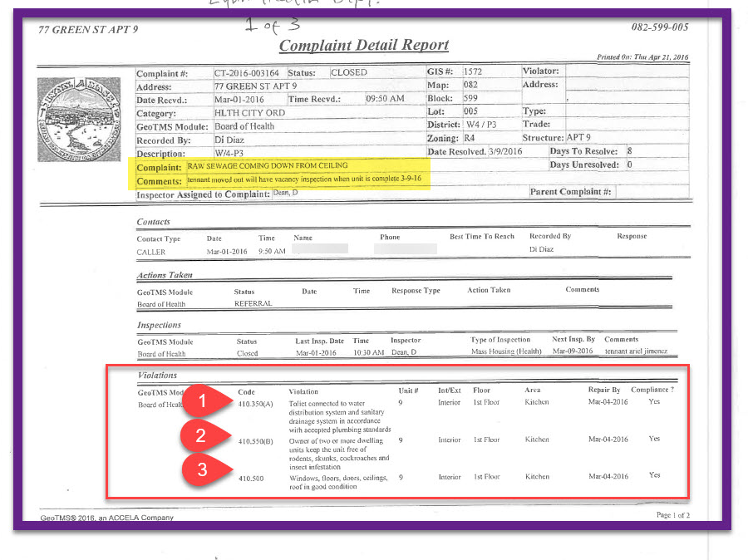Click the Parent Complaint # label
This screenshot has width=748, height=560.
click(570, 192)
